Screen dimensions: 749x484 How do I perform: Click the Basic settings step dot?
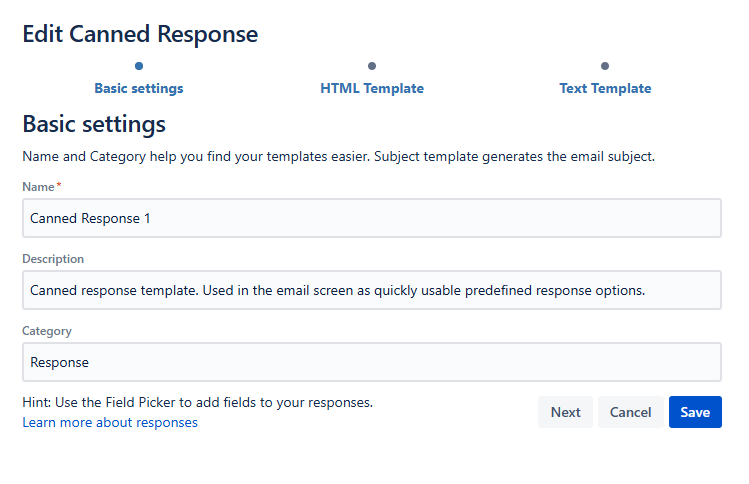(x=138, y=66)
